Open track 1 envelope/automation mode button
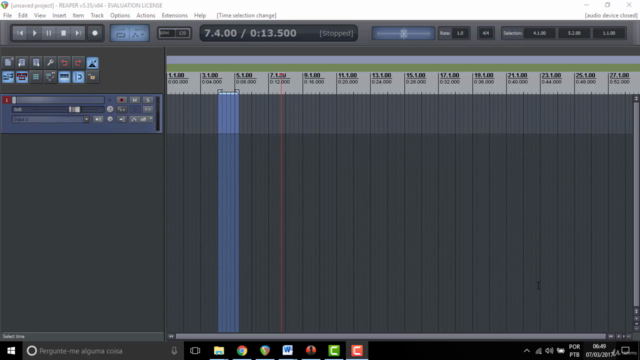The width and height of the screenshot is (640, 360). tap(142, 119)
